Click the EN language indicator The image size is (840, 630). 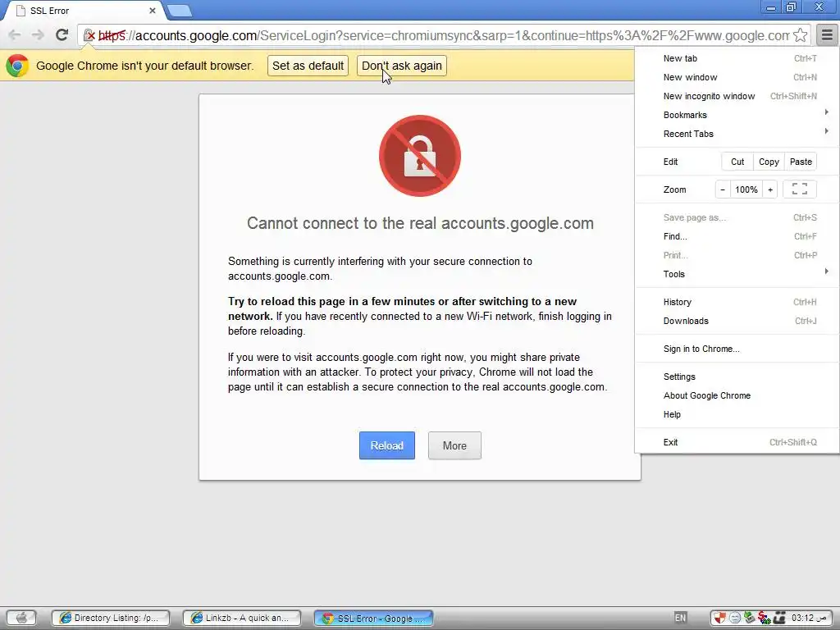680,618
